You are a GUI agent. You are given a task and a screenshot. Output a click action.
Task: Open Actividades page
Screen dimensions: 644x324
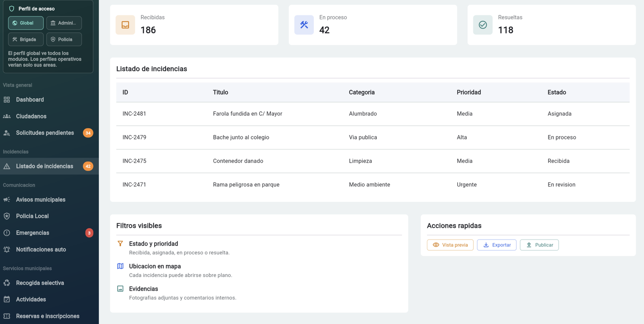click(49, 299)
